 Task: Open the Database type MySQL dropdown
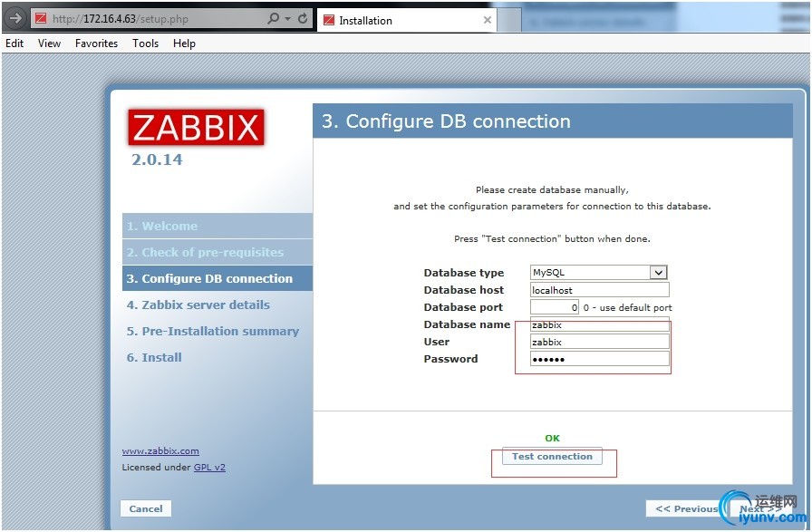pyautogui.click(x=599, y=273)
